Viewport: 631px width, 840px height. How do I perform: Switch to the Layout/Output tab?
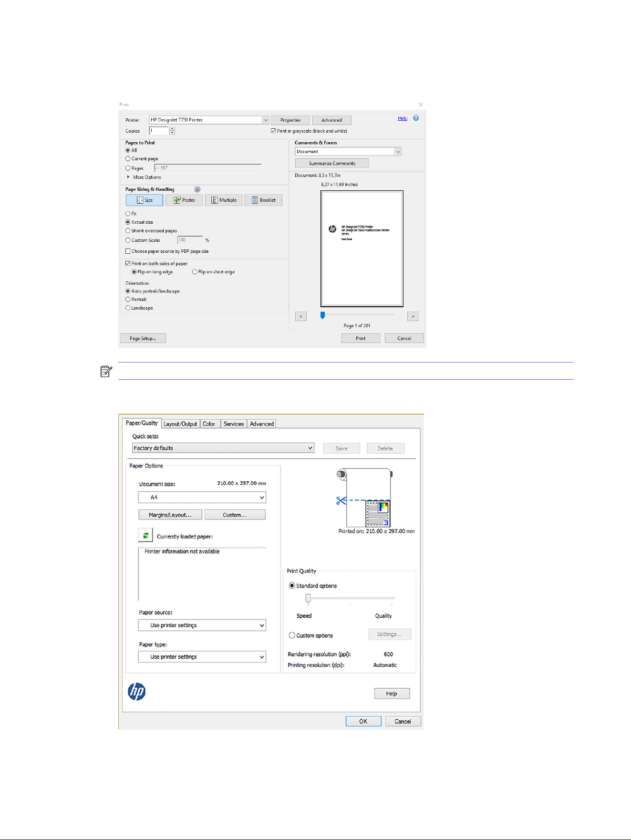click(180, 424)
